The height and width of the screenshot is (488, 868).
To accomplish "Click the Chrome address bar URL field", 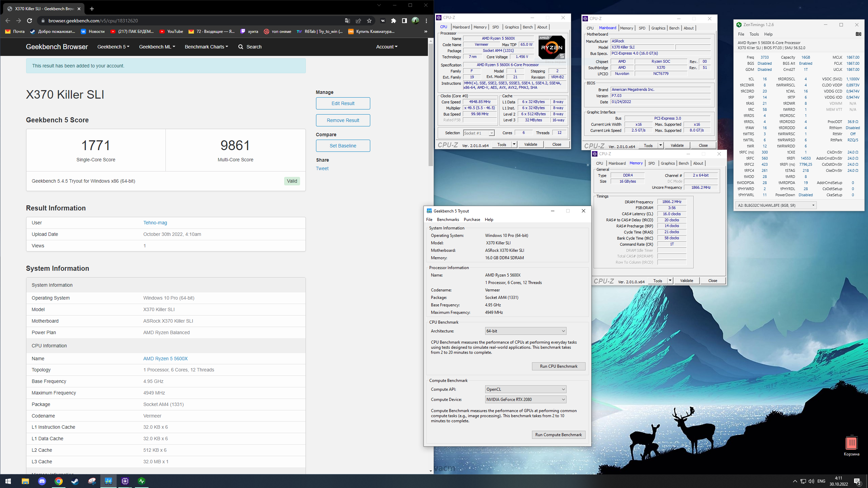I will coord(190,21).
